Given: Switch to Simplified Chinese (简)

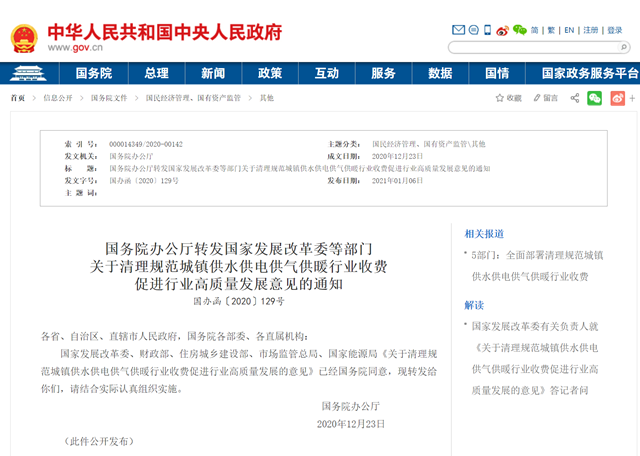Looking at the screenshot, I should [x=535, y=30].
